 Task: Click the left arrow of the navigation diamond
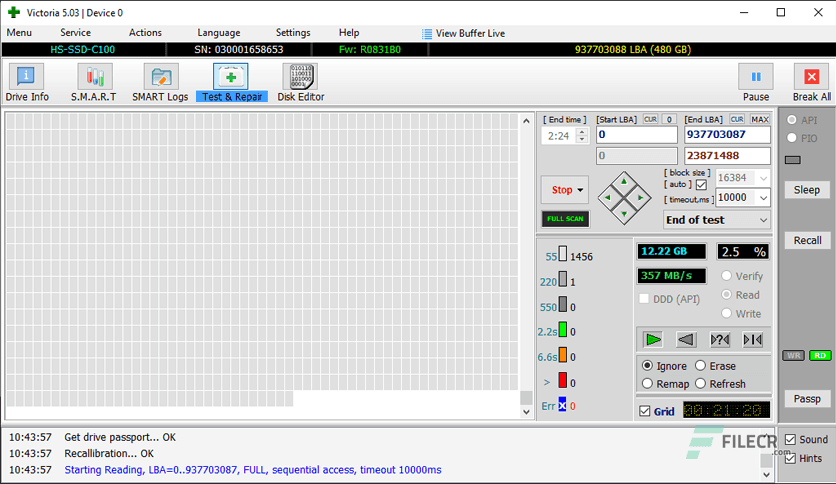point(607,198)
